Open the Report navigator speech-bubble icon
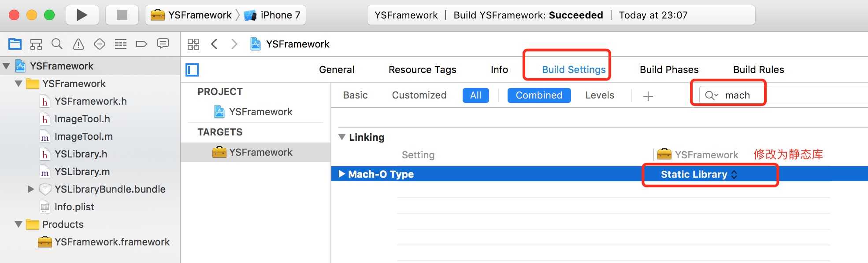 163,44
